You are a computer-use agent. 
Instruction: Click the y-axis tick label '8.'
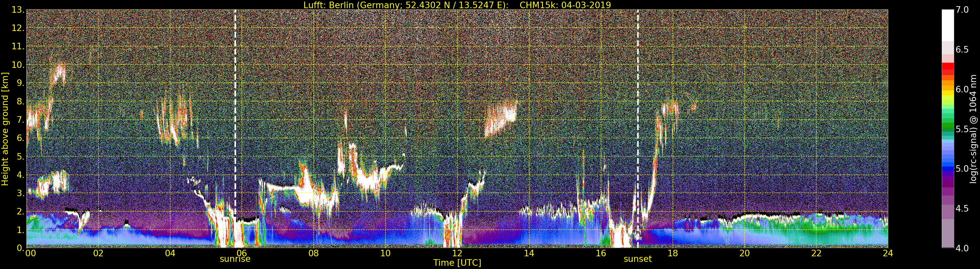point(20,101)
